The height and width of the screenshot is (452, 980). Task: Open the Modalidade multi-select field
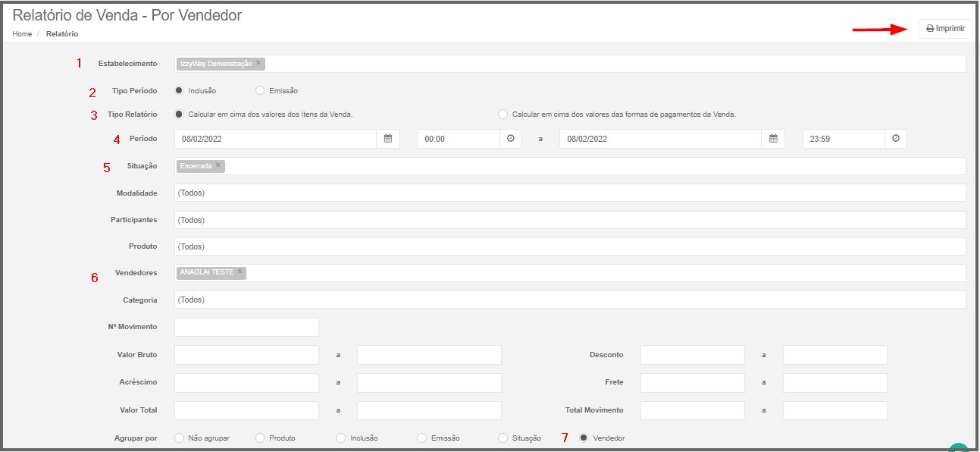click(570, 193)
